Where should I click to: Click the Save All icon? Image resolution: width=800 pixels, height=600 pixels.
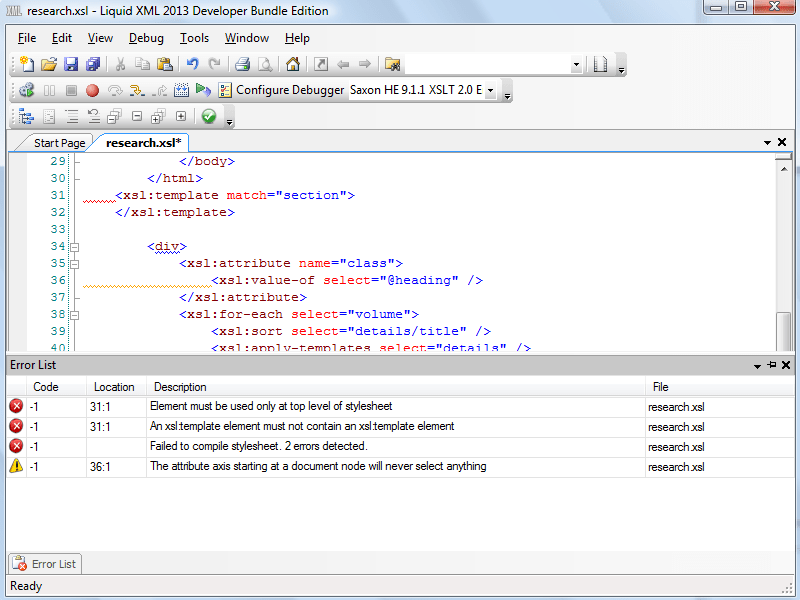point(93,64)
